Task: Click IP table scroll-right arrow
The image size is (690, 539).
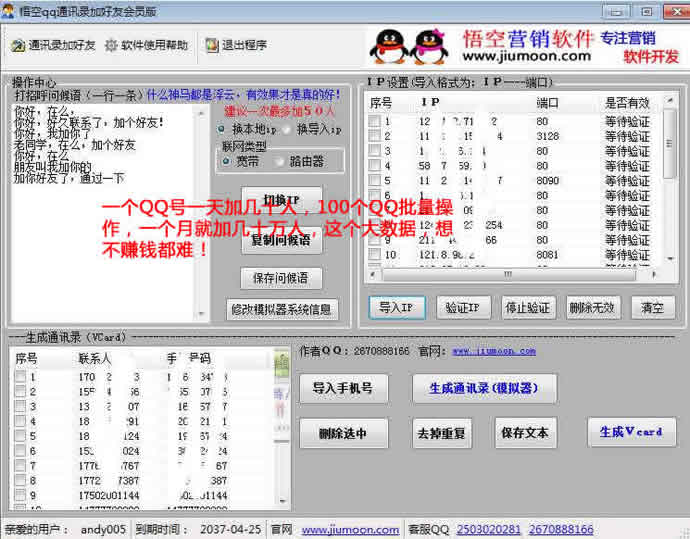Action: (x=654, y=275)
